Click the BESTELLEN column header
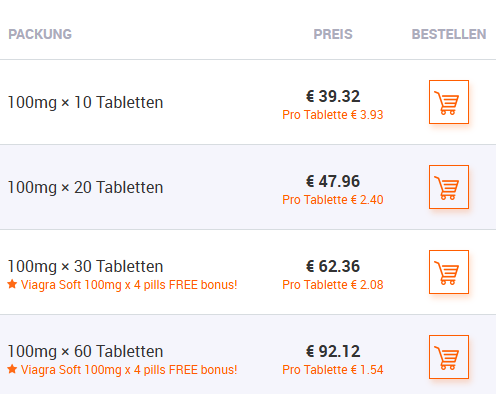496x394 pixels. tap(449, 34)
